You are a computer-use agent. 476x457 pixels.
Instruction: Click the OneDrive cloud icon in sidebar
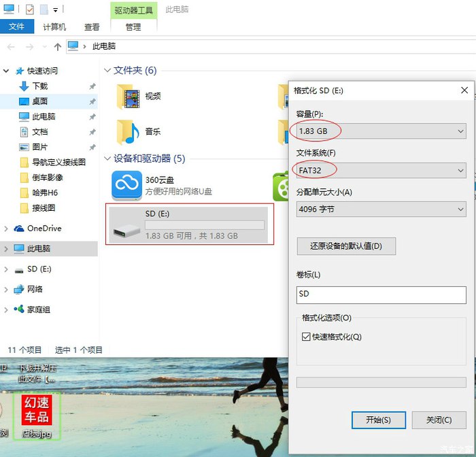tap(19, 228)
